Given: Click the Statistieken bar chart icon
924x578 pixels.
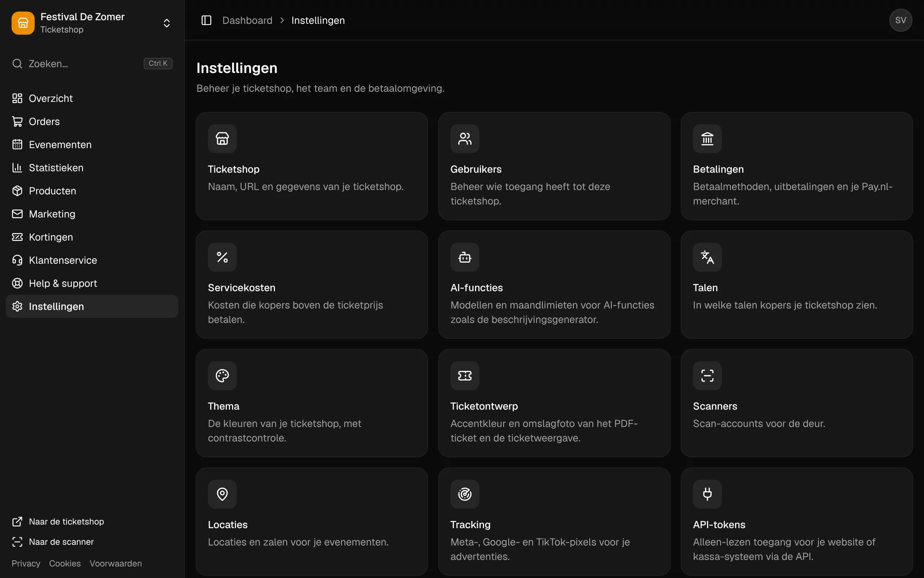Looking at the screenshot, I should [x=17, y=168].
